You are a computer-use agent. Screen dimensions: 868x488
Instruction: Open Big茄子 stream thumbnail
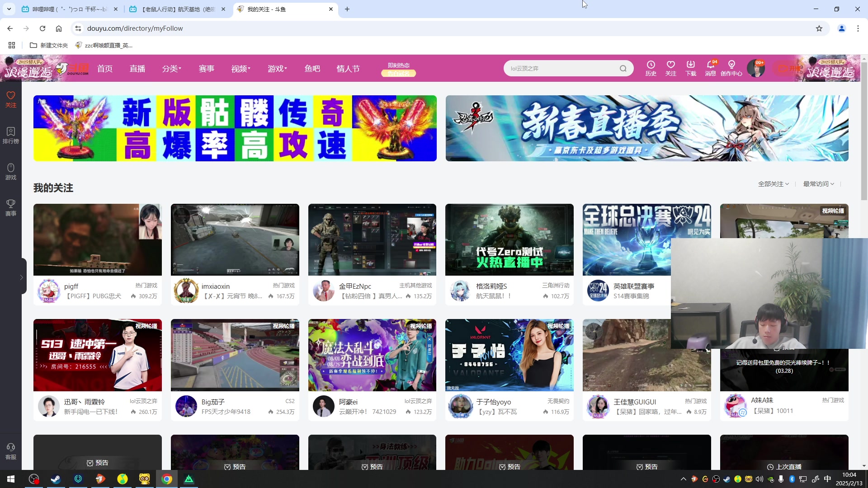235,355
